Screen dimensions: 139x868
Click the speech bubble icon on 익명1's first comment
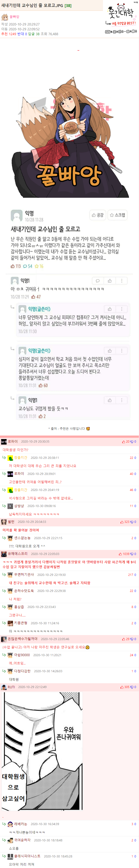pos(98,281)
